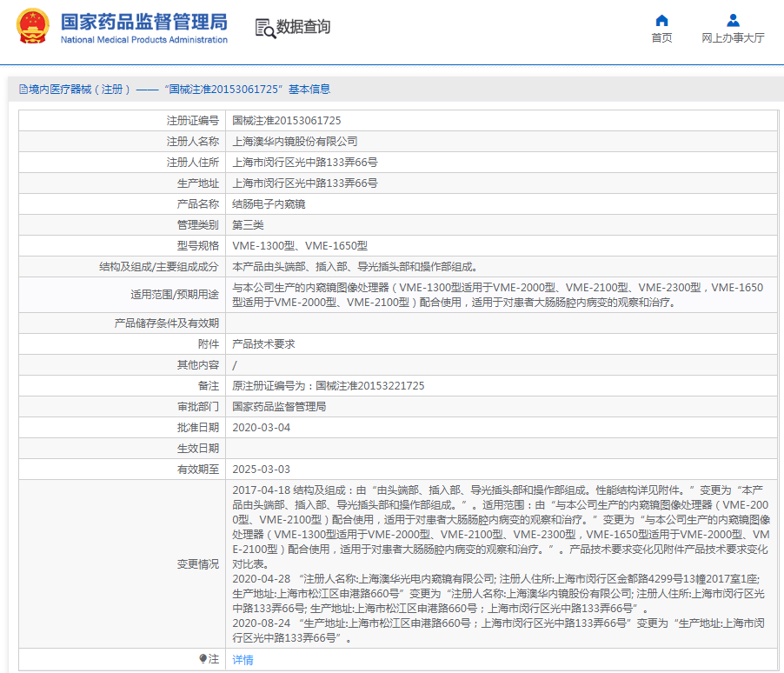Select model spec VME-1300型、VME-1650型
This screenshot has height=673, width=784.
(300, 246)
